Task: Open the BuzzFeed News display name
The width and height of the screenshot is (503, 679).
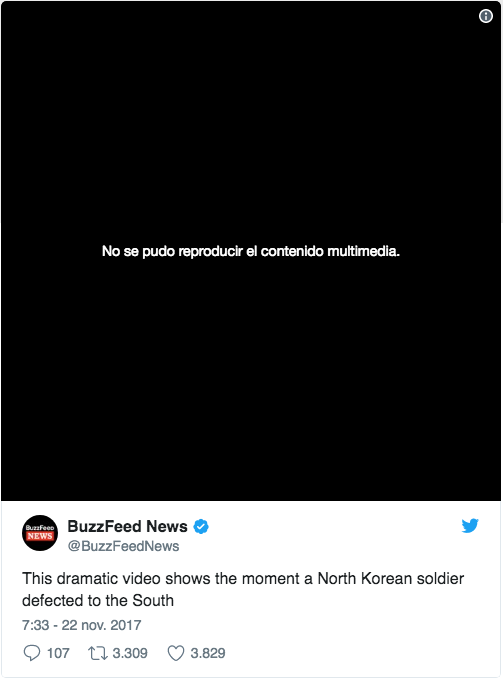Action: (x=127, y=526)
